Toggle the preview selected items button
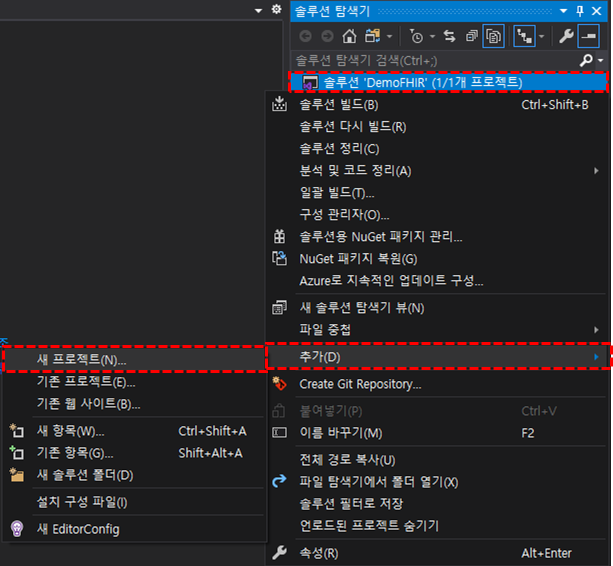The width and height of the screenshot is (613, 566). tap(588, 36)
